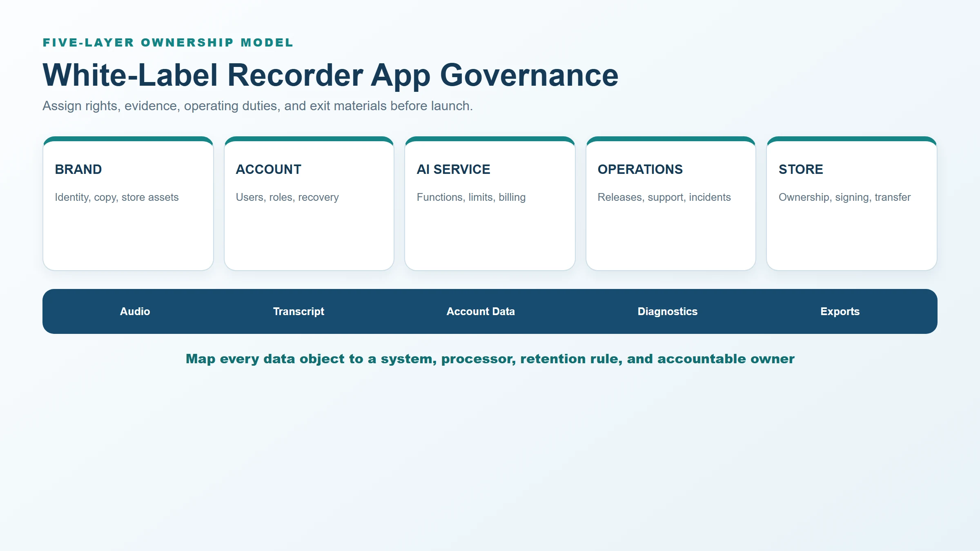Image resolution: width=980 pixels, height=551 pixels.
Task: Select the BRAND card
Action: coord(128,203)
